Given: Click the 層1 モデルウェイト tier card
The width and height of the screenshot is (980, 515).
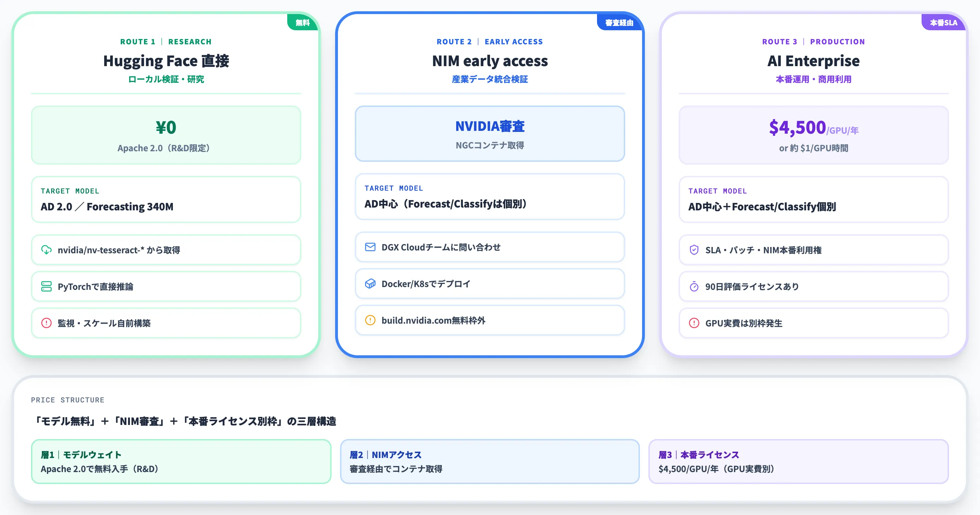Looking at the screenshot, I should 181,462.
